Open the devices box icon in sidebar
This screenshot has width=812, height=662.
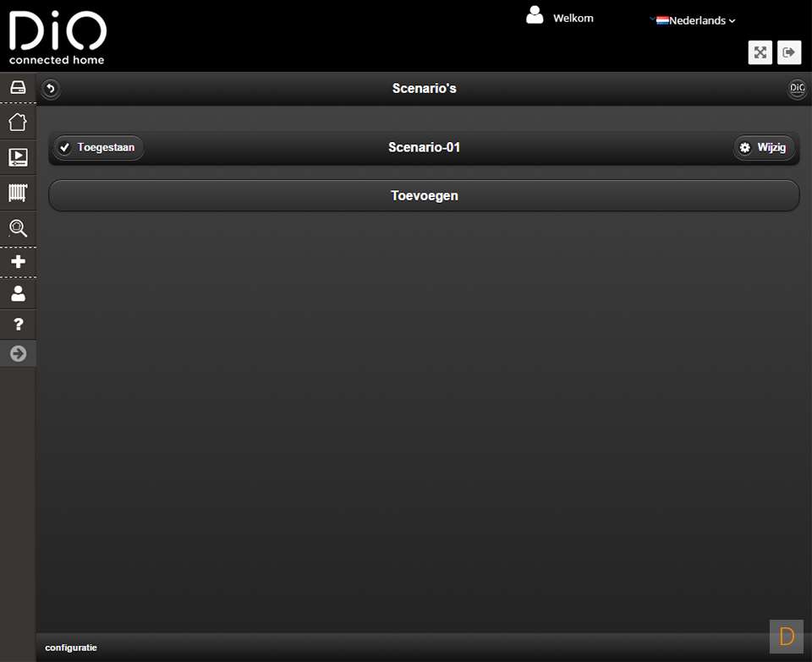18,87
